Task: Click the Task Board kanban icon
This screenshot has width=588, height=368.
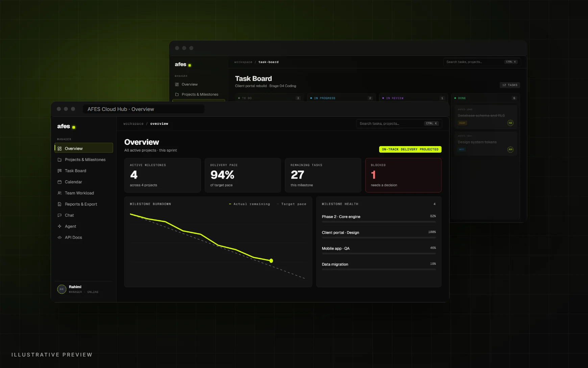Action: click(59, 171)
